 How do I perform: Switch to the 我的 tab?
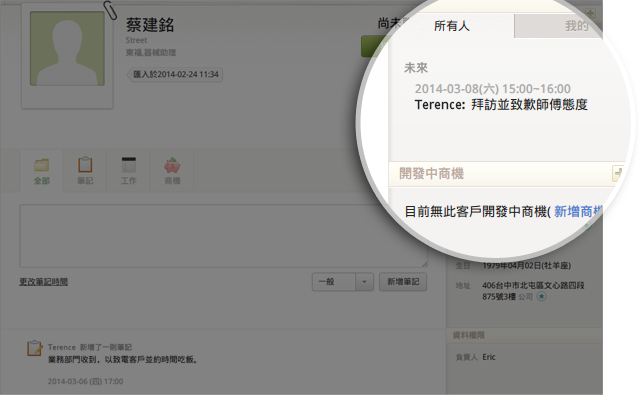(576, 26)
